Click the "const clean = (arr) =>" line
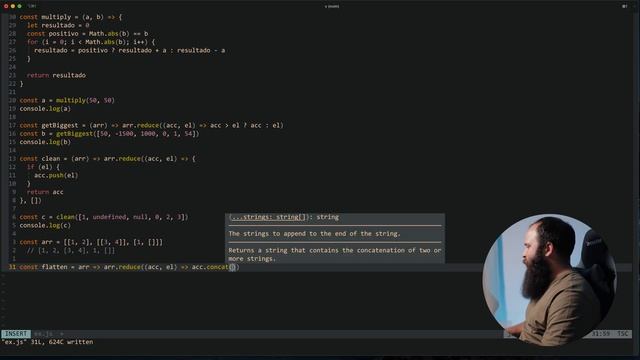 click(107, 158)
